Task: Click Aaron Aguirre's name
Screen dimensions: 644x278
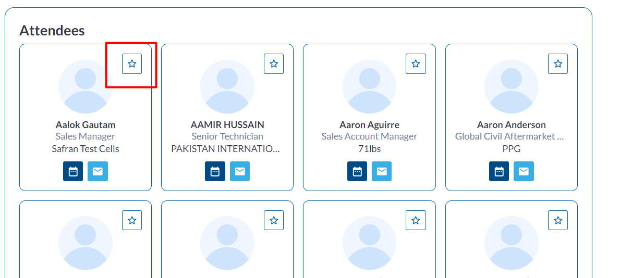Action: [369, 125]
